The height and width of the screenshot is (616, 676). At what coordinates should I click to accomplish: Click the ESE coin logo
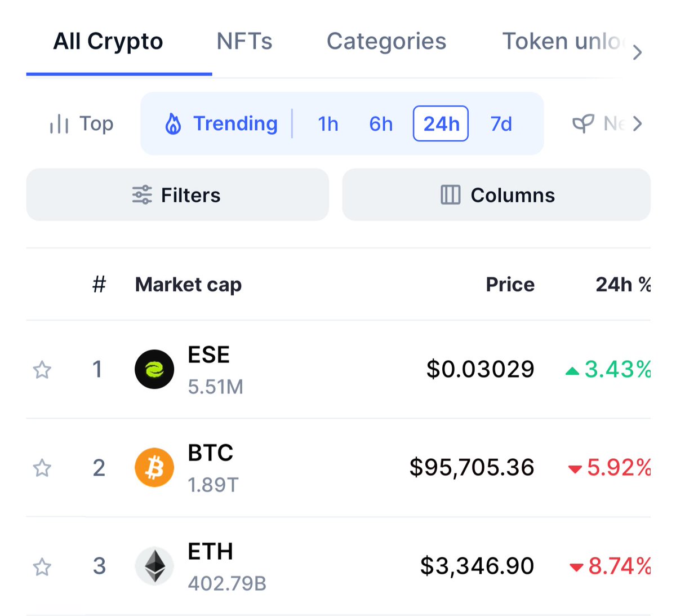point(154,369)
